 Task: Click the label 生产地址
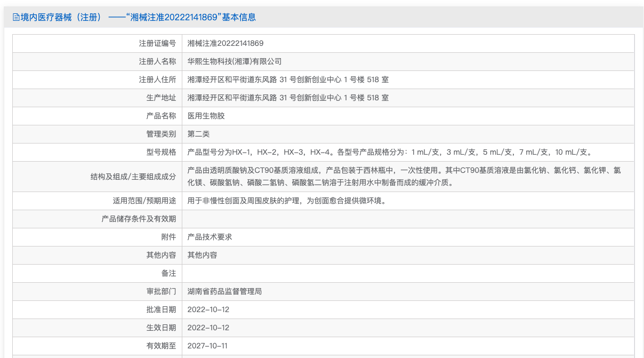point(161,98)
